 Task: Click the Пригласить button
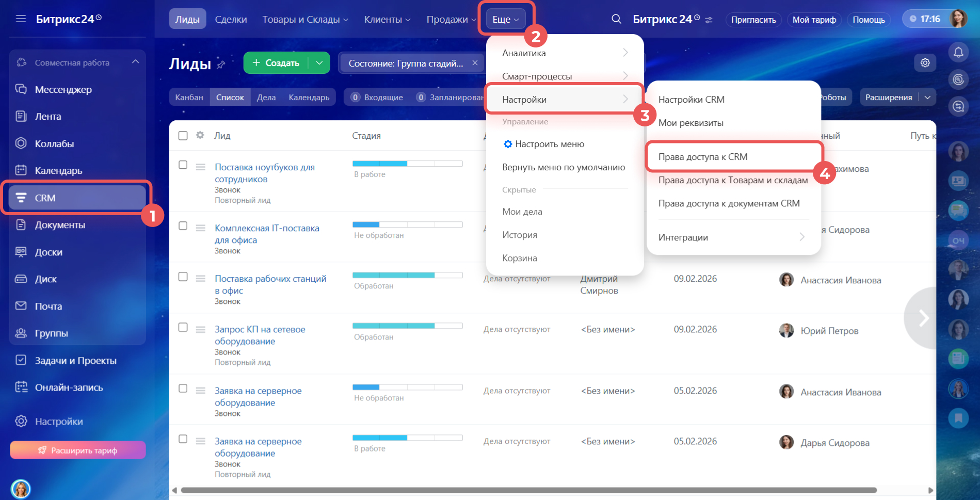tap(753, 20)
